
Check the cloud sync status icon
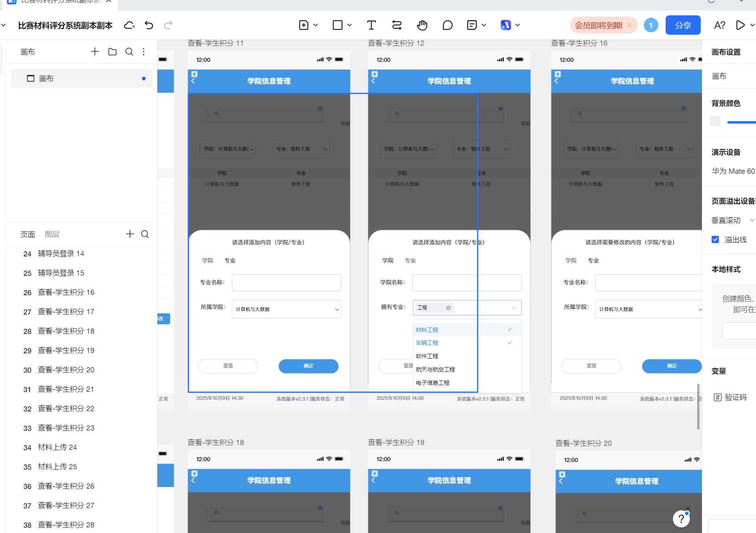[x=129, y=25]
